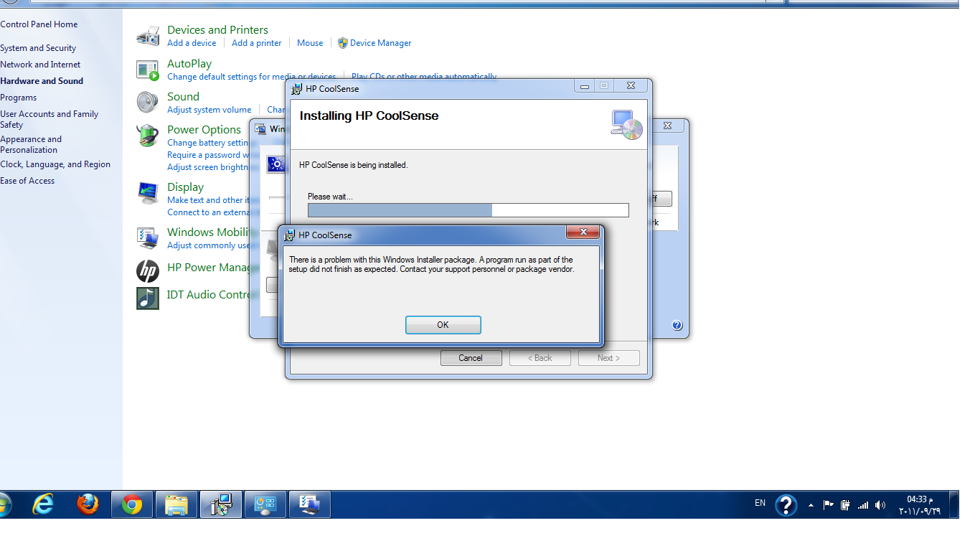Launch Firefox from the taskbar

click(x=88, y=504)
